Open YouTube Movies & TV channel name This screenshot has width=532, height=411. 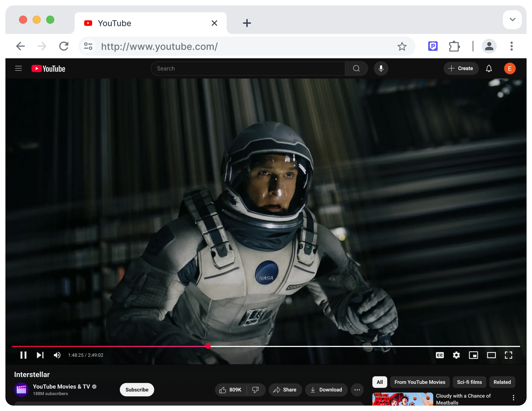pyautogui.click(x=61, y=387)
